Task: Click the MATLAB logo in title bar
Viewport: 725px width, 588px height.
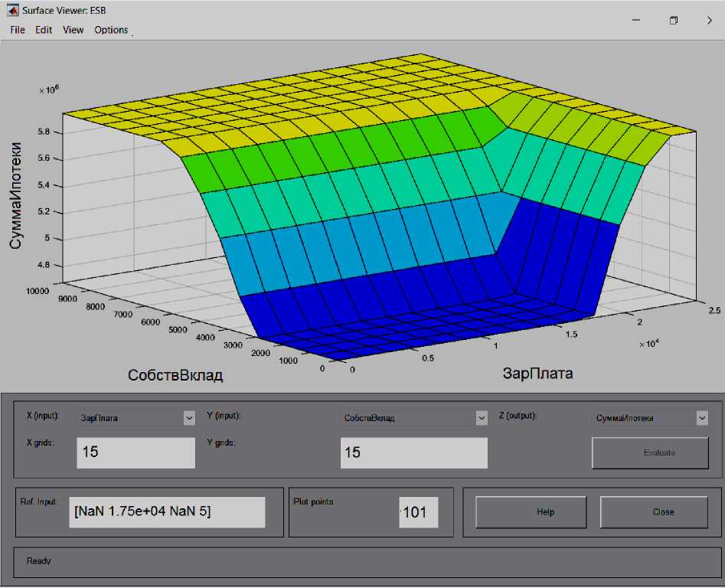Action: (x=13, y=10)
